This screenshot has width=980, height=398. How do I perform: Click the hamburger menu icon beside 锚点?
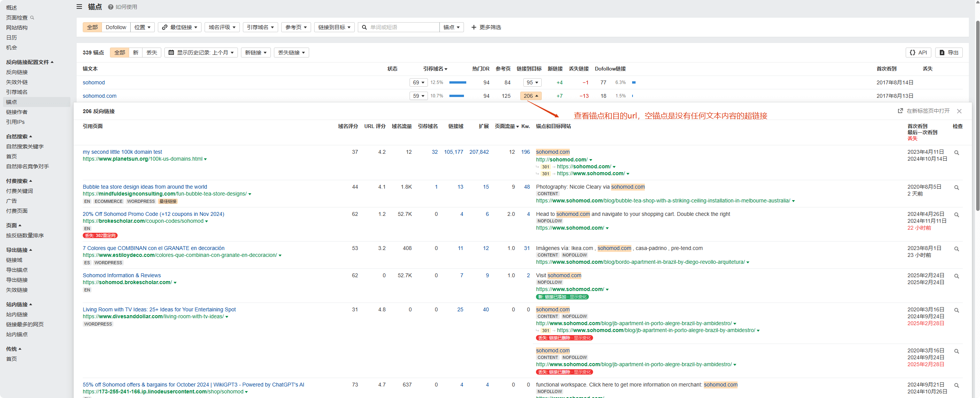click(x=79, y=7)
